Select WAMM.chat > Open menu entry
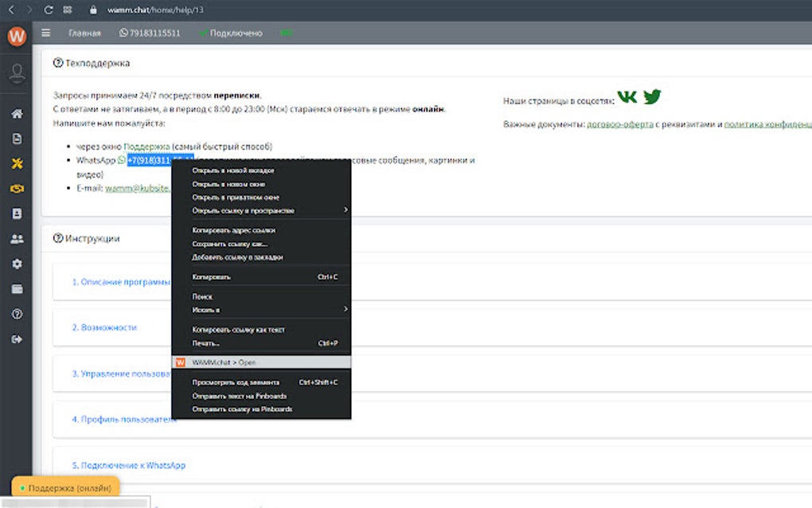 tap(262, 362)
